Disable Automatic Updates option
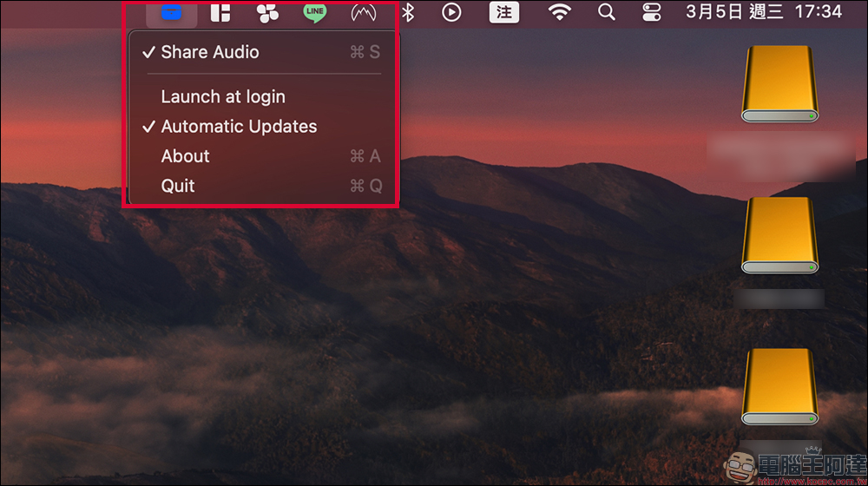Image resolution: width=868 pixels, height=486 pixels. click(x=239, y=127)
